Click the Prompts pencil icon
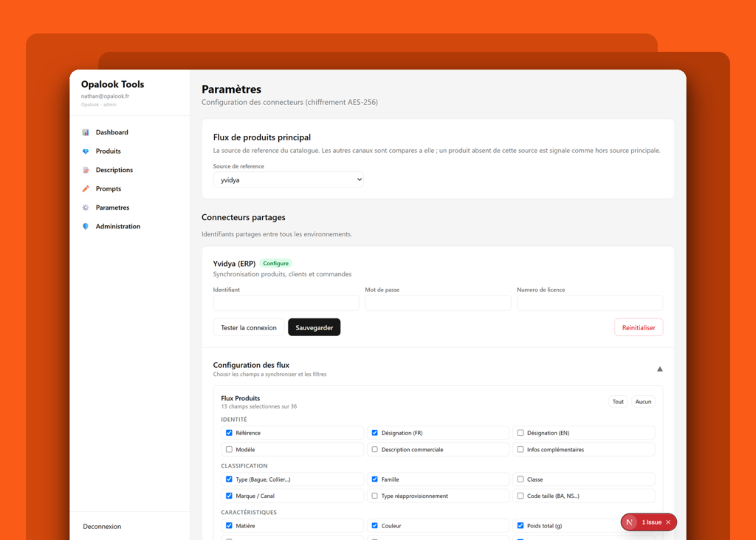Screen dimensions: 756x540 tap(86, 188)
